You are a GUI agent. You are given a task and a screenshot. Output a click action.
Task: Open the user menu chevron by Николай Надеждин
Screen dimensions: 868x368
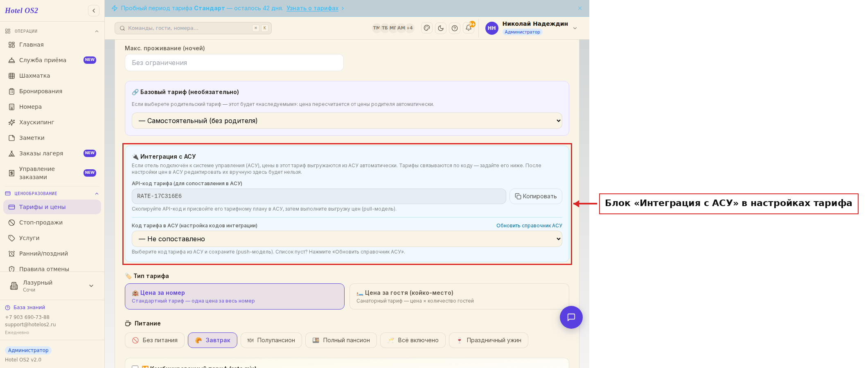pyautogui.click(x=575, y=28)
